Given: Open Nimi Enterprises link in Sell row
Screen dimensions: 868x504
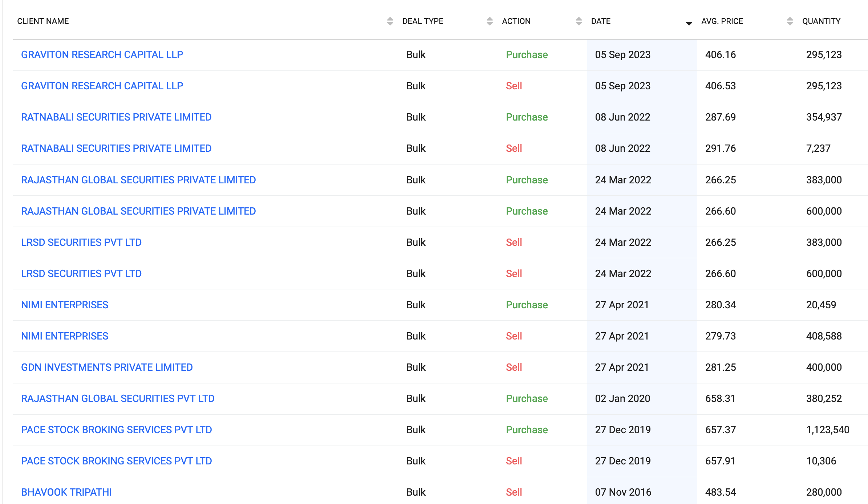Looking at the screenshot, I should tap(65, 336).
